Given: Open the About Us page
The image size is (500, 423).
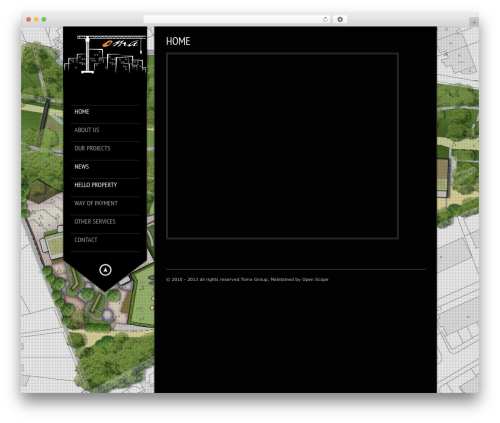Looking at the screenshot, I should pos(87,130).
